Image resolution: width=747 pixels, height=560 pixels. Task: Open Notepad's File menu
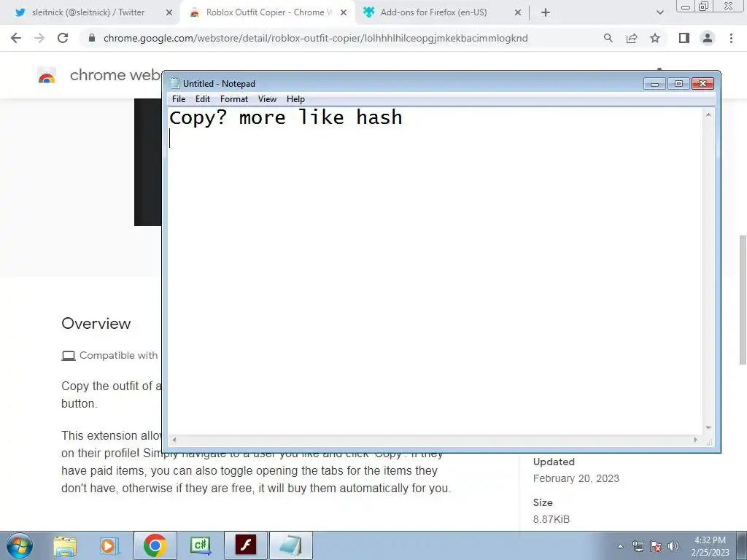tap(179, 99)
